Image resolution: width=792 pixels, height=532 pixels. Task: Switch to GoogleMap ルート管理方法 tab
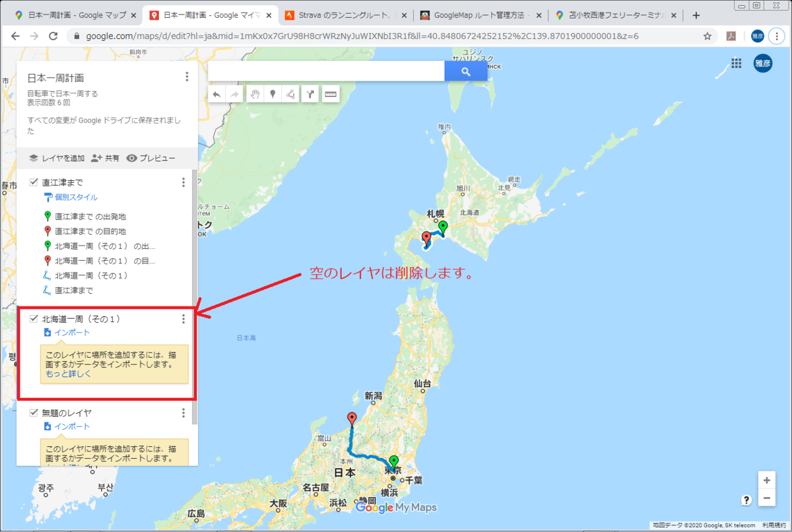coord(481,15)
